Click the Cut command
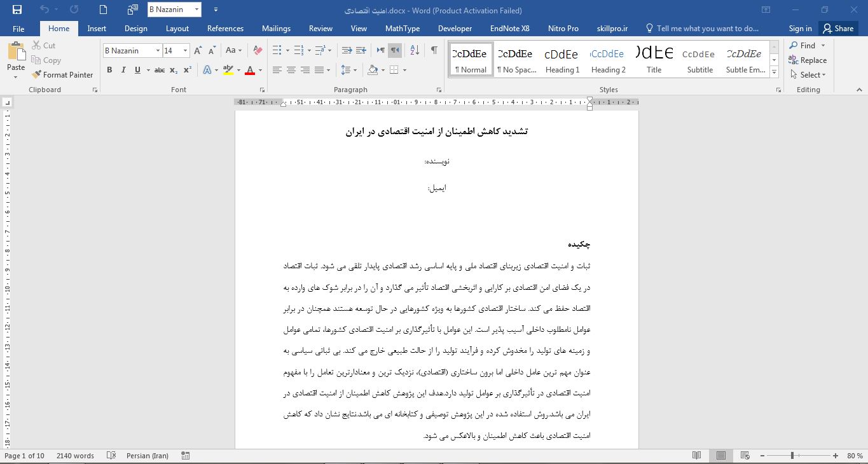Image resolution: width=868 pixels, height=464 pixels. 44,46
